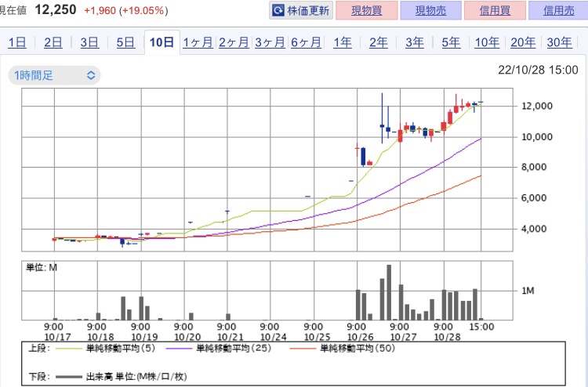Open the 現物買 order link
Screen dimensions: 588x387
tap(367, 10)
